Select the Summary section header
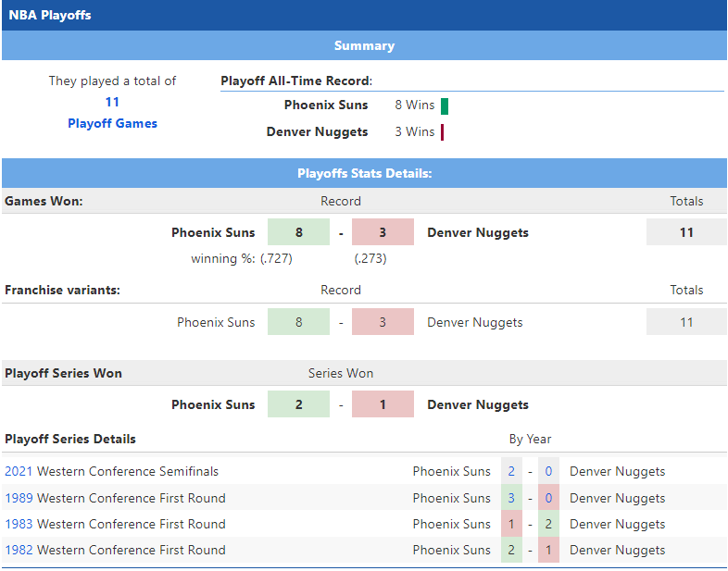 click(364, 45)
